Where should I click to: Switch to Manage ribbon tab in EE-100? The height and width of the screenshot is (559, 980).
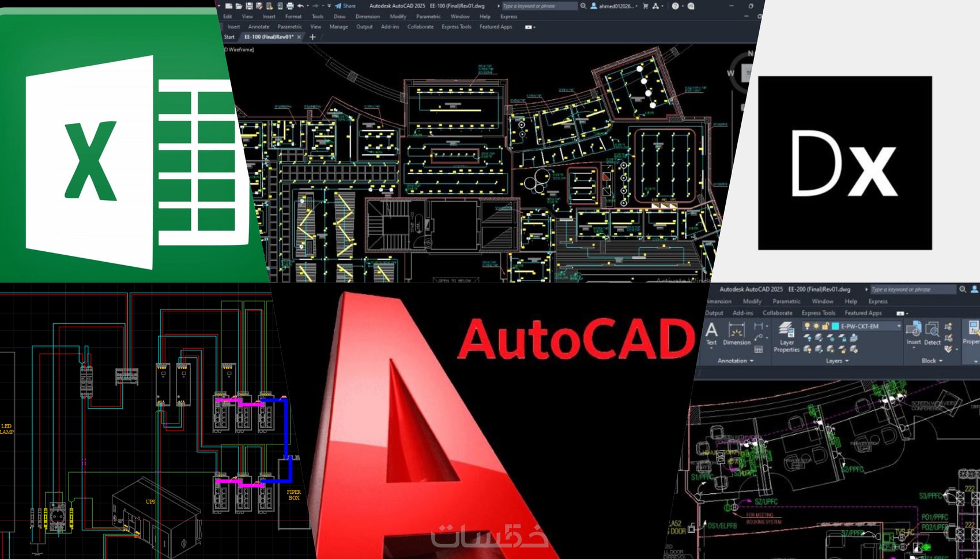(339, 27)
